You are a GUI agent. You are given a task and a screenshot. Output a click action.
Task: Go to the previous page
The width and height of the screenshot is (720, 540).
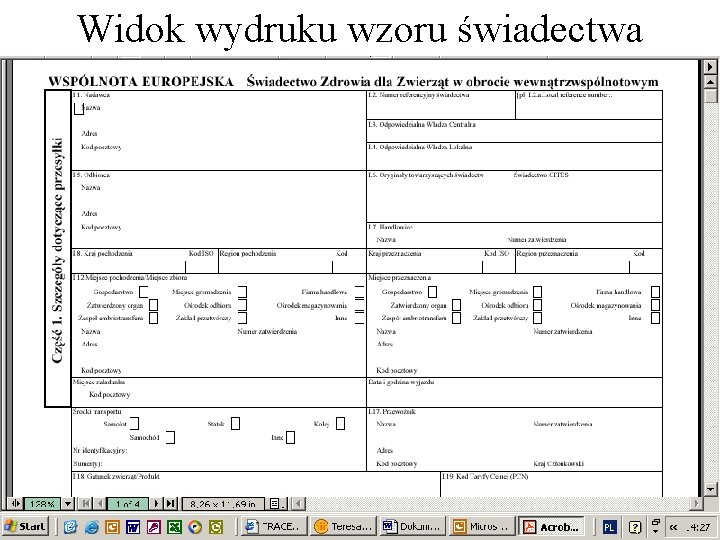99,504
